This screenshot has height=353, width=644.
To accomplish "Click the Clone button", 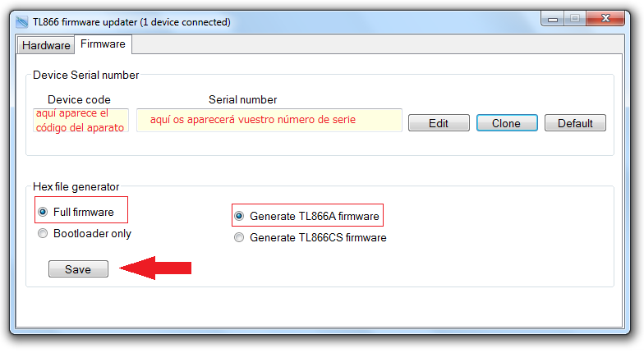I will pyautogui.click(x=507, y=123).
